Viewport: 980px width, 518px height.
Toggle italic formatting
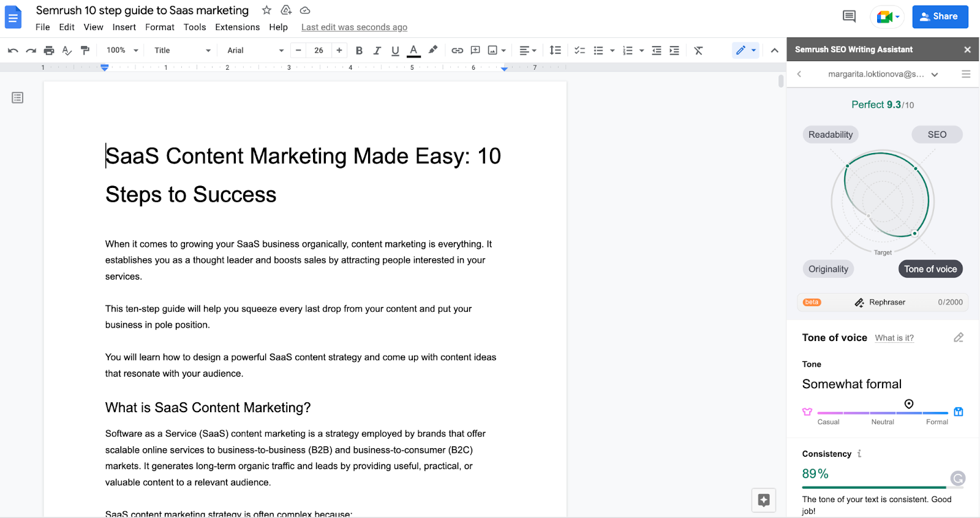377,50
